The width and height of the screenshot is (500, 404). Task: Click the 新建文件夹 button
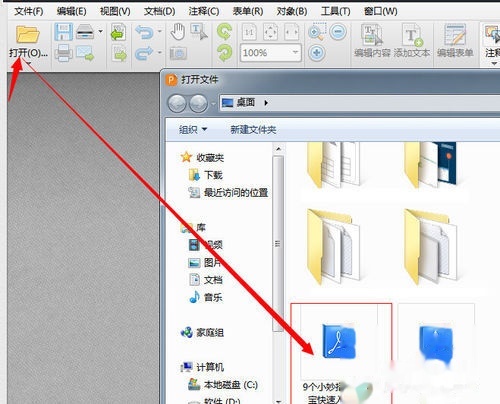(253, 129)
